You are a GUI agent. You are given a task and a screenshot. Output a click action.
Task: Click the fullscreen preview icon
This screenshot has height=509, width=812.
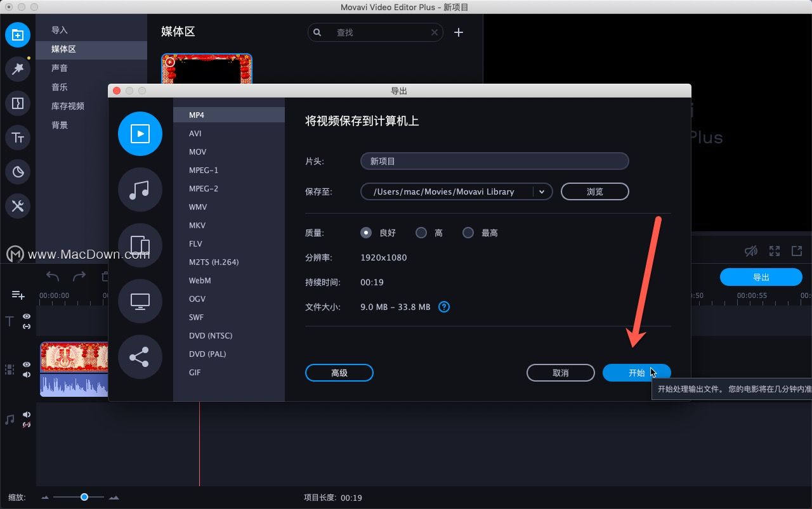[x=775, y=251]
